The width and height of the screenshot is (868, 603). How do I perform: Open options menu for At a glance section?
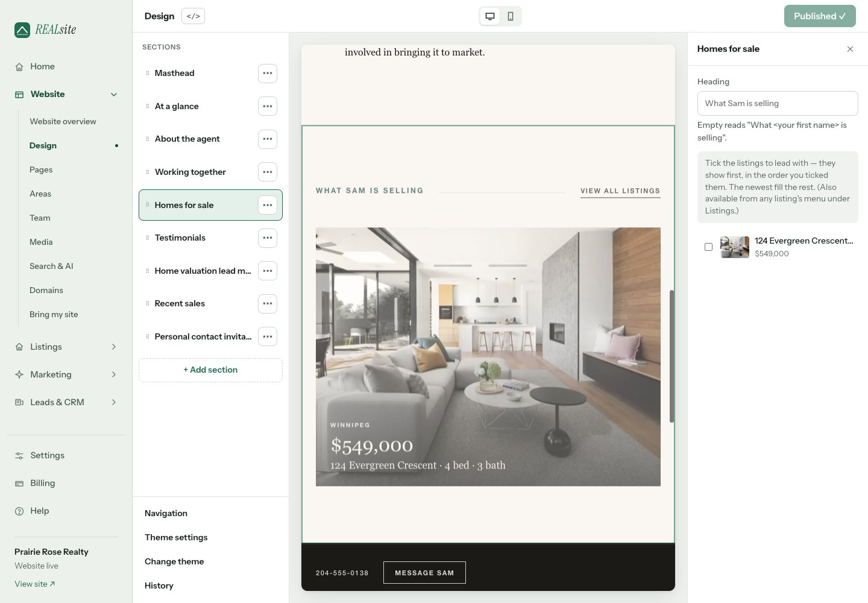click(x=268, y=106)
